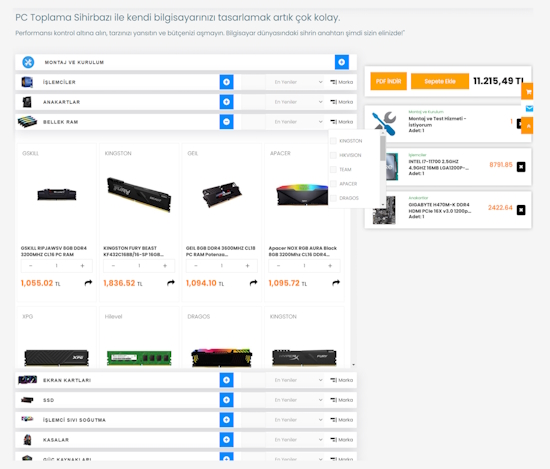Decrease GSKILL RAM quantity with minus

pyautogui.click(x=31, y=266)
